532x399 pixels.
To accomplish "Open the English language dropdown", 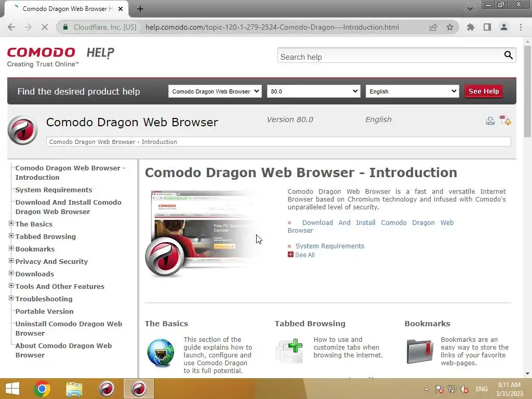I will [412, 91].
